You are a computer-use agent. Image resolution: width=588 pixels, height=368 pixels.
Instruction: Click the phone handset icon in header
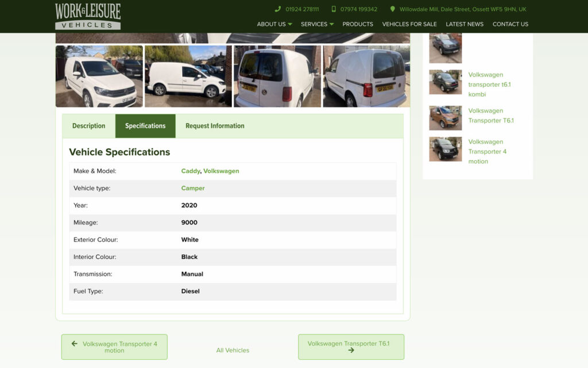277,9
